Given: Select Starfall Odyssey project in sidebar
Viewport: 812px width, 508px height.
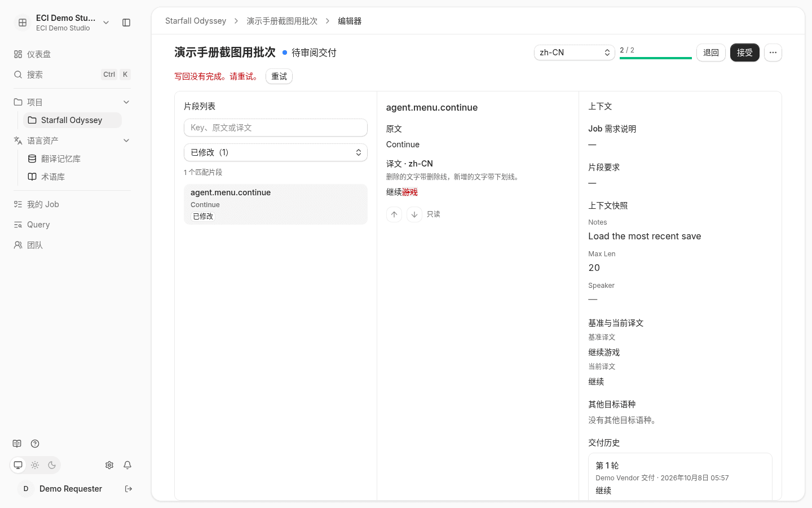Looking at the screenshot, I should click(72, 120).
